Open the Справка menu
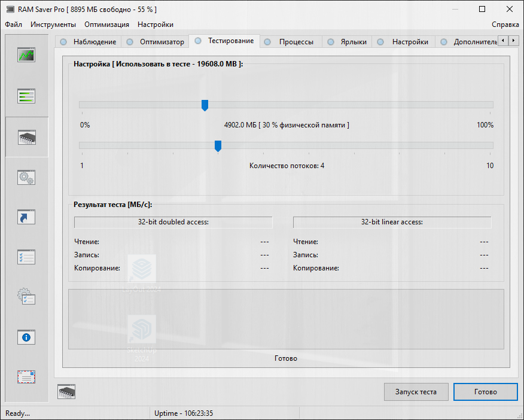This screenshot has width=524, height=420. 505,25
